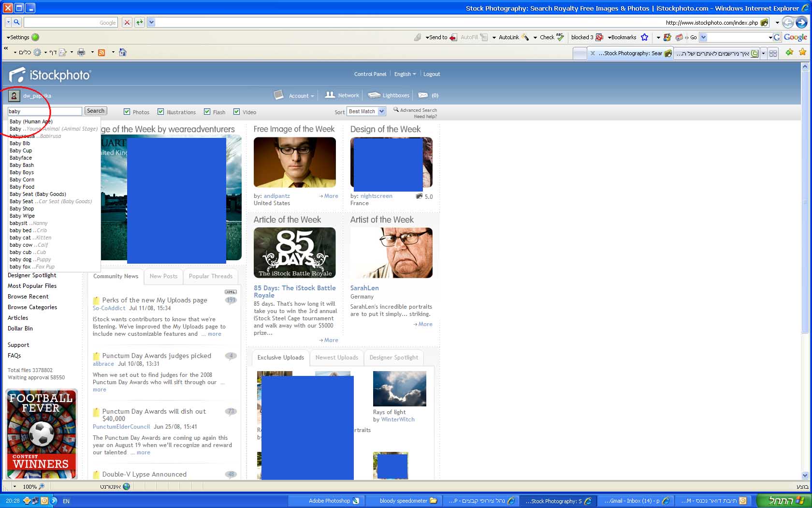
Task: Open the Dollar Bin link
Action: click(20, 329)
